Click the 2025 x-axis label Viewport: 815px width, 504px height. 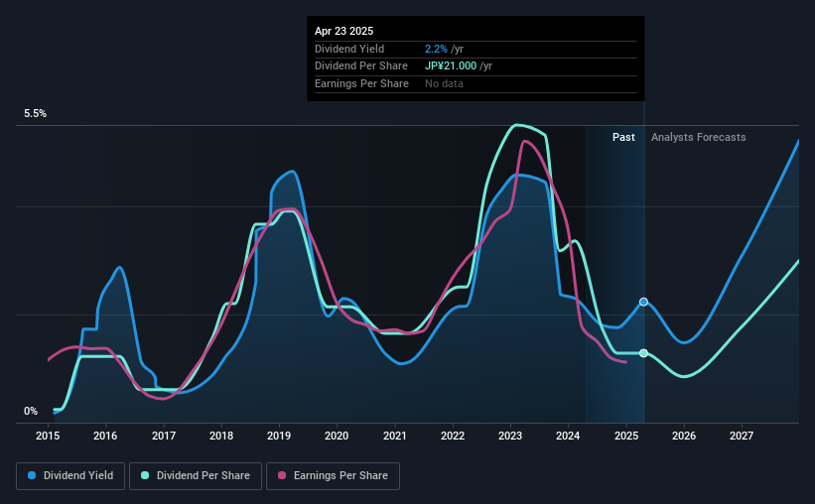pos(625,436)
